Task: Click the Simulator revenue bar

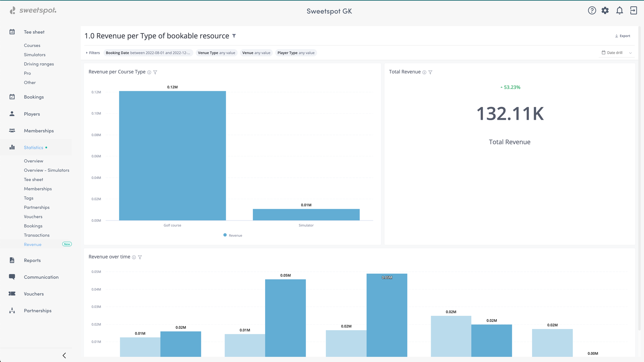Action: [x=306, y=214]
